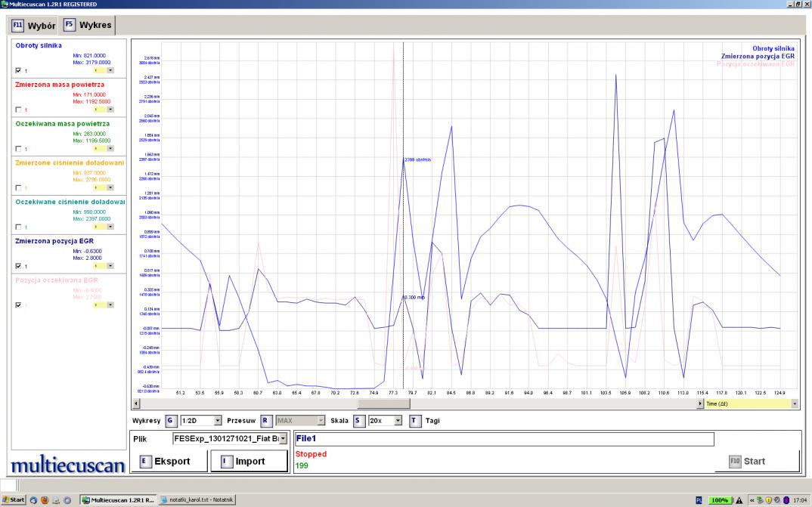Uncheck the Obroty silnika checkbox
Image resolution: width=812 pixels, height=507 pixels.
(19, 70)
